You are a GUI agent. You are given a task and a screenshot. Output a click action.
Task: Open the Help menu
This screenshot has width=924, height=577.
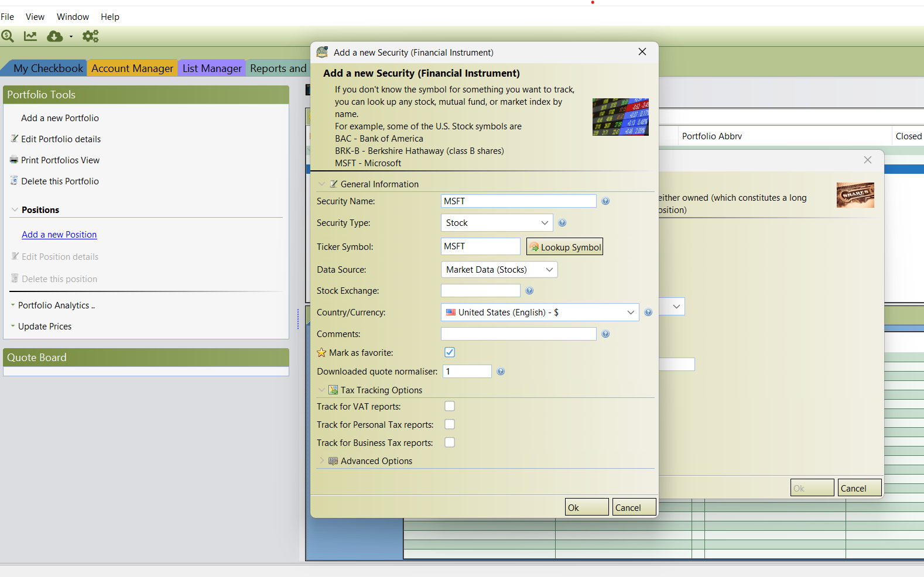tap(110, 17)
